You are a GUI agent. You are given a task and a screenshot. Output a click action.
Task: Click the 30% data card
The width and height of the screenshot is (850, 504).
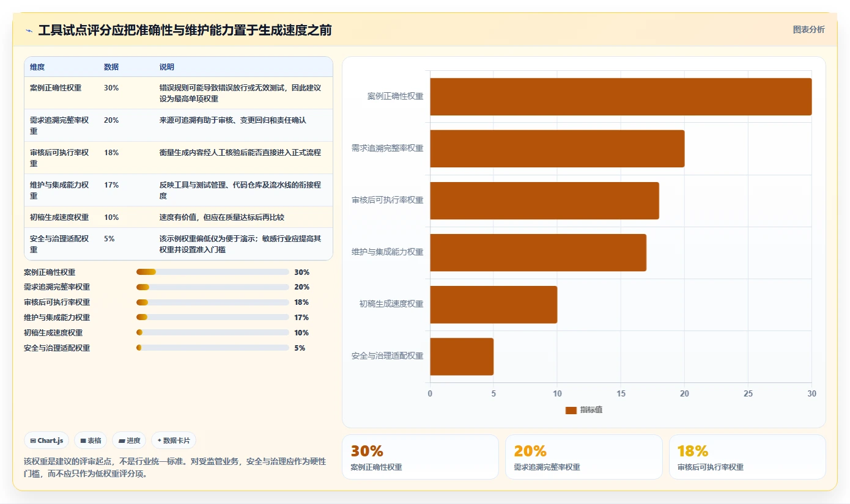(420, 457)
